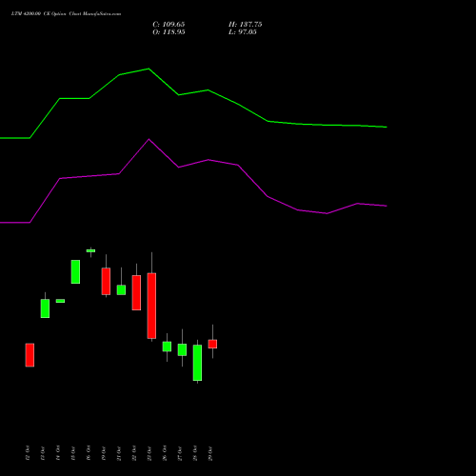Image resolution: width=476 pixels, height=476 pixels.
Task: Click the peak of the purple indicator line
Action: [x=149, y=139]
